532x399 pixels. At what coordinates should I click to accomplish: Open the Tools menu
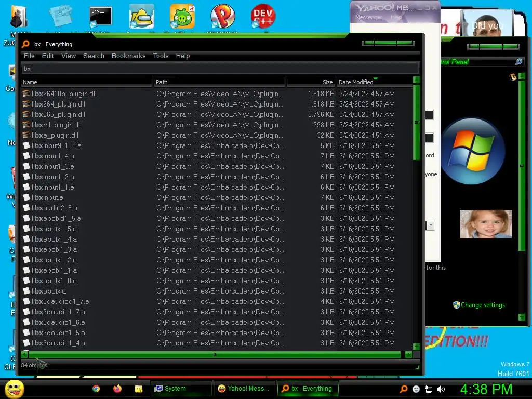[x=161, y=56]
